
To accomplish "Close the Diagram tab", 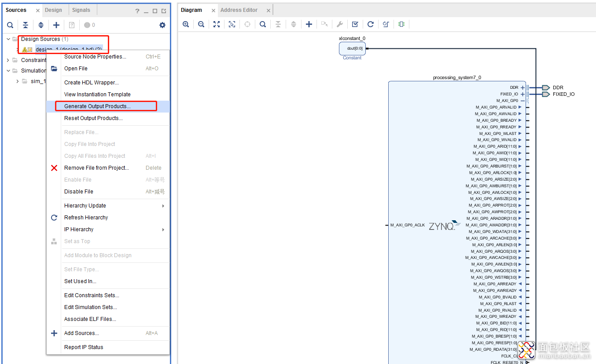I will (x=213, y=11).
